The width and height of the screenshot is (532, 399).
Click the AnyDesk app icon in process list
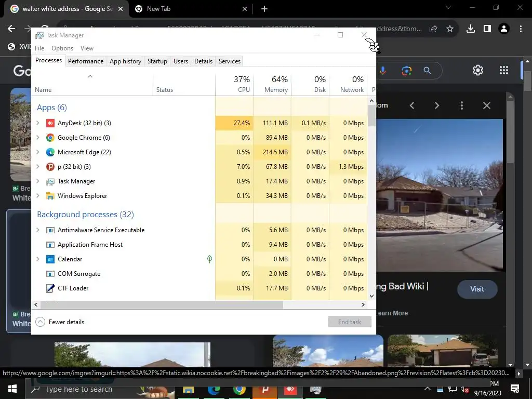pyautogui.click(x=50, y=123)
